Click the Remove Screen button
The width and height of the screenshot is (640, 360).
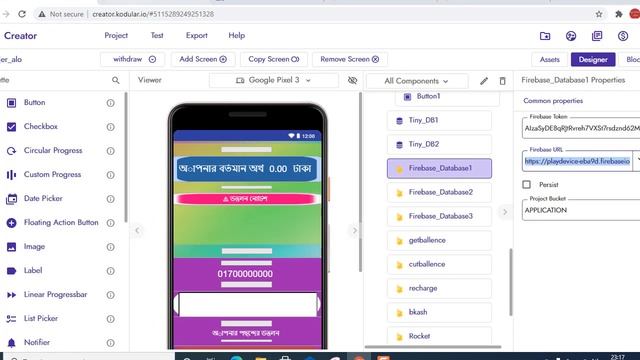pos(350,59)
